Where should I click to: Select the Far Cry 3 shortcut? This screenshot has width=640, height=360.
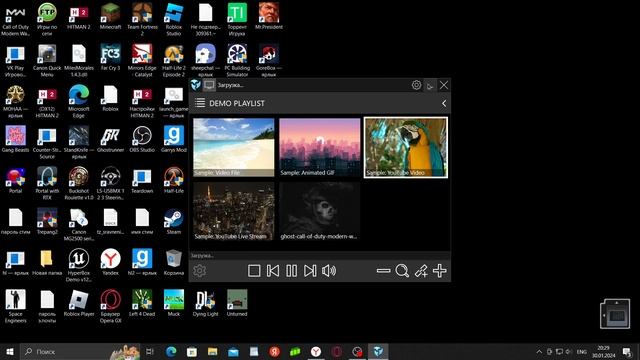click(x=110, y=57)
